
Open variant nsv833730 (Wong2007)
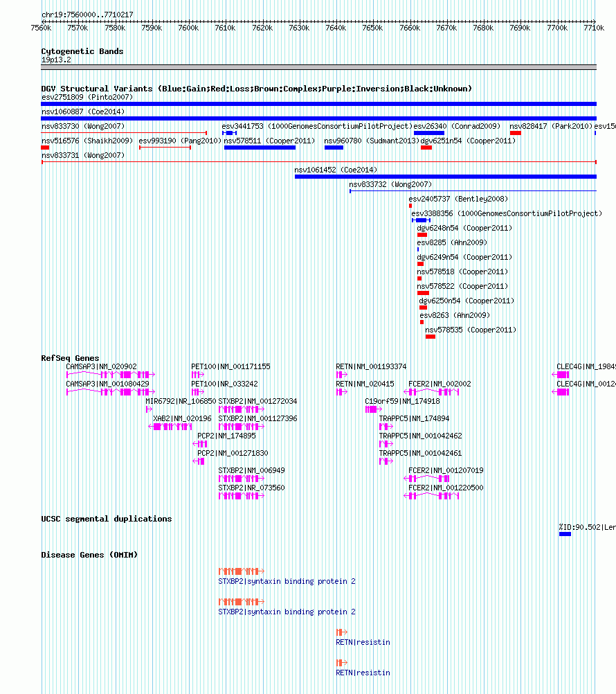[83, 126]
